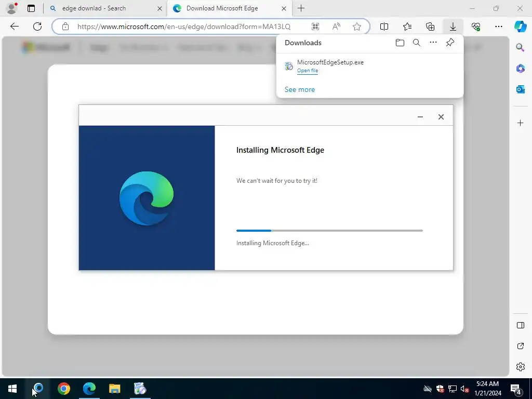Close the Edge installer dialog
The width and height of the screenshot is (532, 399).
click(441, 117)
